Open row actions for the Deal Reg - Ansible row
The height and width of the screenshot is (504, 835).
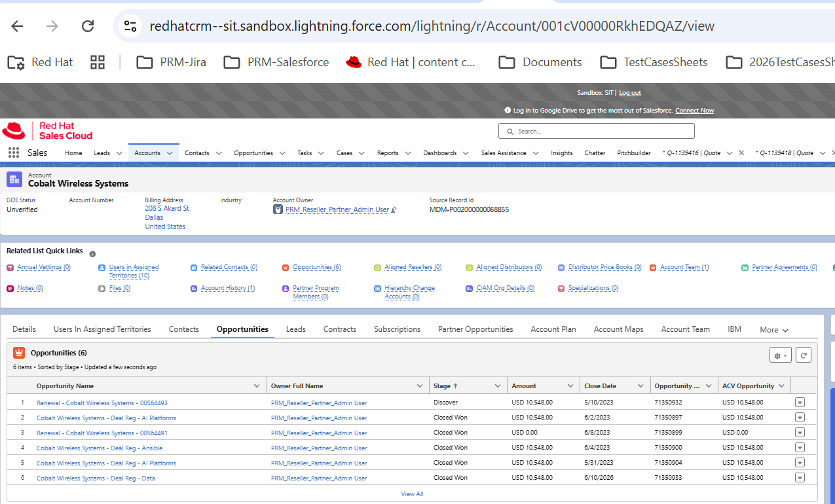click(800, 448)
